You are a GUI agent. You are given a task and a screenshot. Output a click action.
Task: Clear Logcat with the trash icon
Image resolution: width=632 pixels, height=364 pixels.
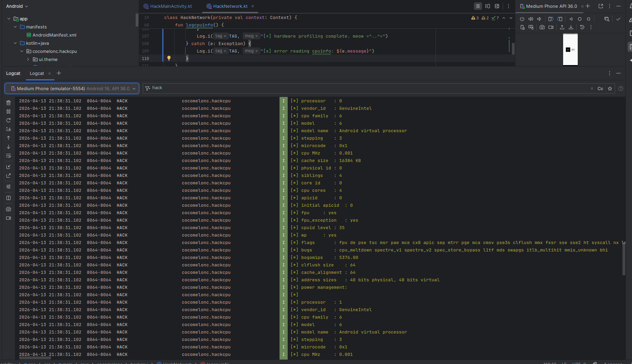[x=8, y=103]
